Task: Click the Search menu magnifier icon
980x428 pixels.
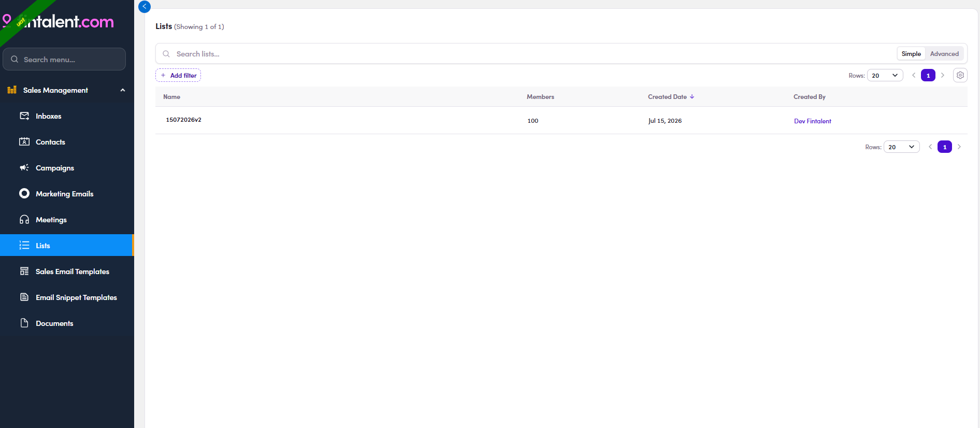Action: (15, 59)
